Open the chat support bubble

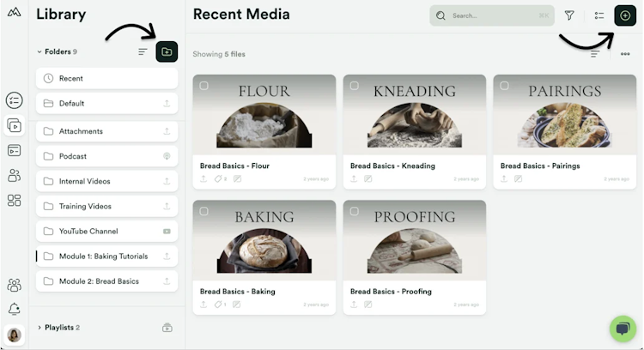coord(623,329)
